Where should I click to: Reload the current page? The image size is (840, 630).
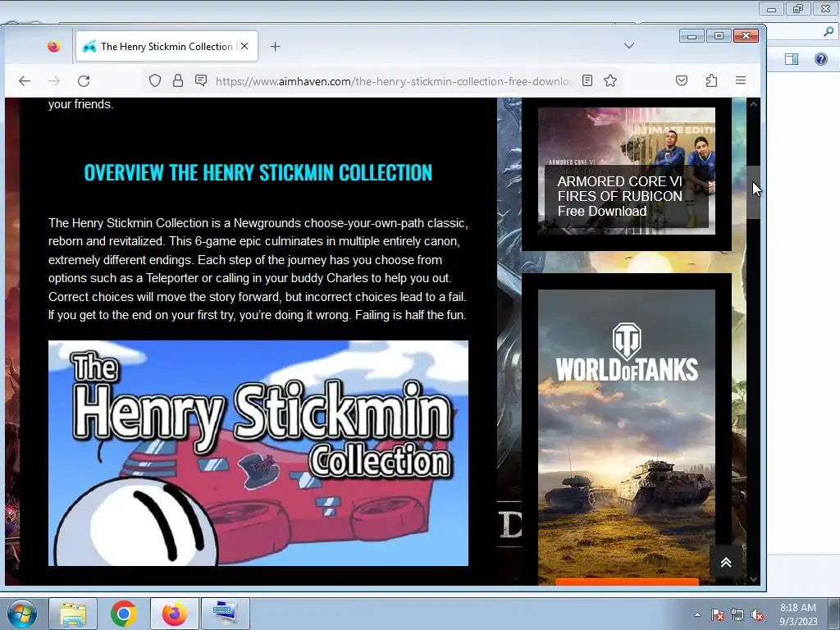coord(84,81)
